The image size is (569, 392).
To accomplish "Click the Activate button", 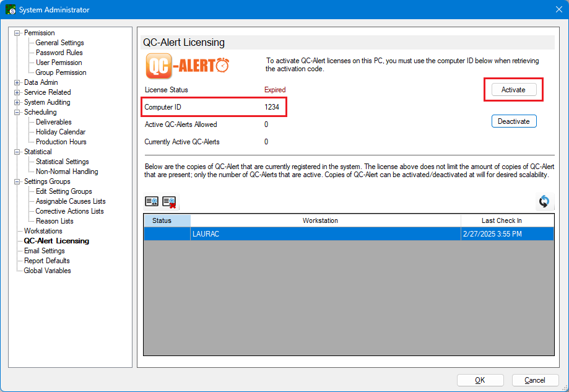I will (x=514, y=90).
